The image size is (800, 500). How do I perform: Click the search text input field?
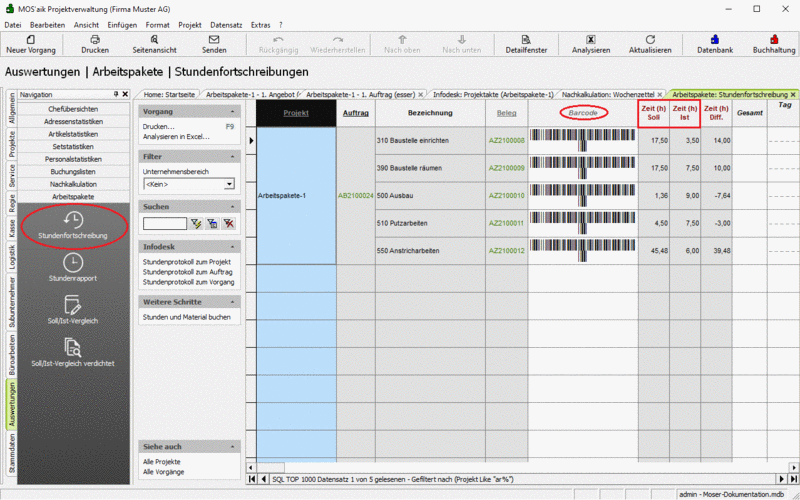coord(165,223)
